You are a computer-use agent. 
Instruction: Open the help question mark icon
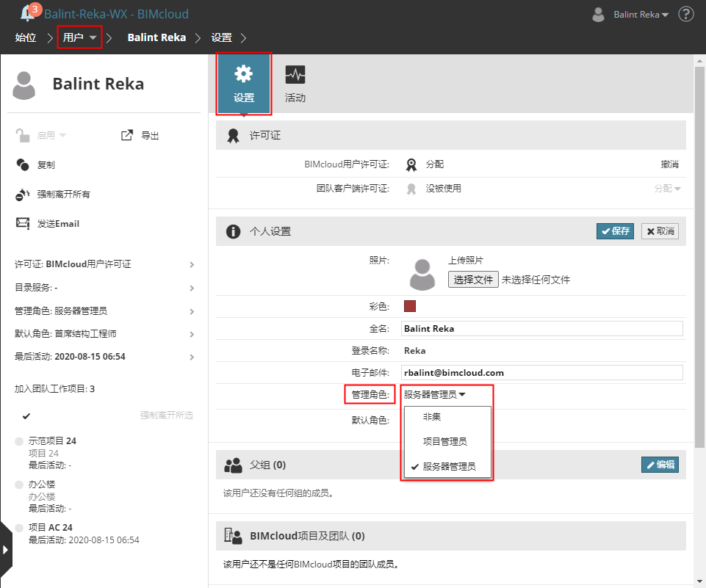tap(685, 14)
